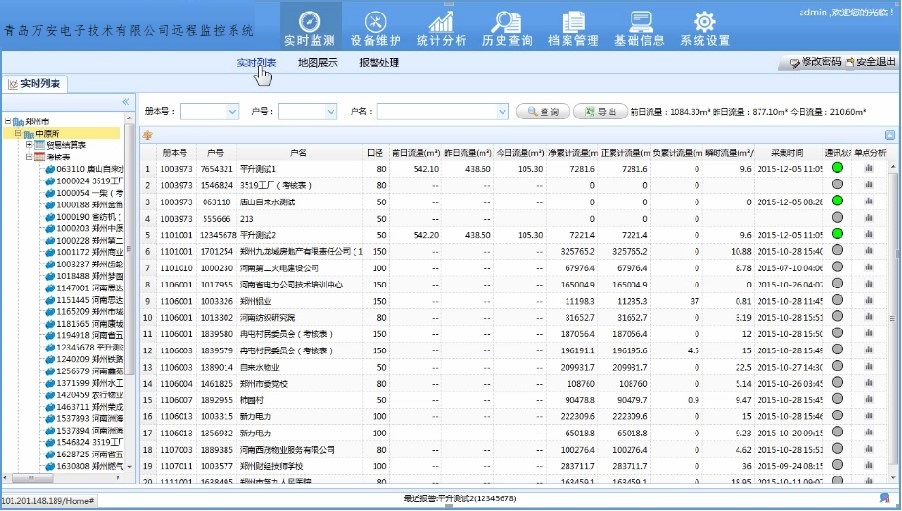Open the 基础信息 computer icon
Viewport: 902px width, 511px height.
pyautogui.click(x=639, y=22)
